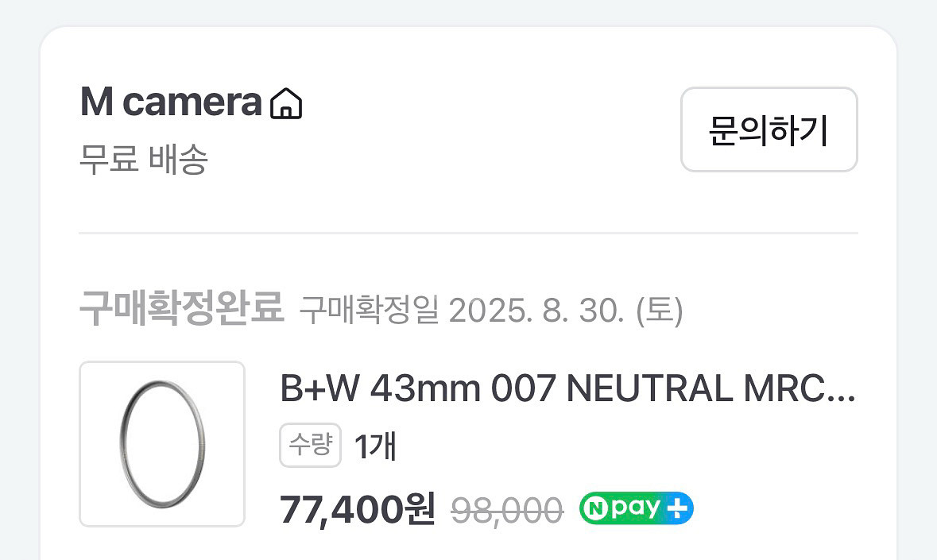Click the 1개 quantity value
The height and width of the screenshot is (560, 937).
tap(375, 447)
